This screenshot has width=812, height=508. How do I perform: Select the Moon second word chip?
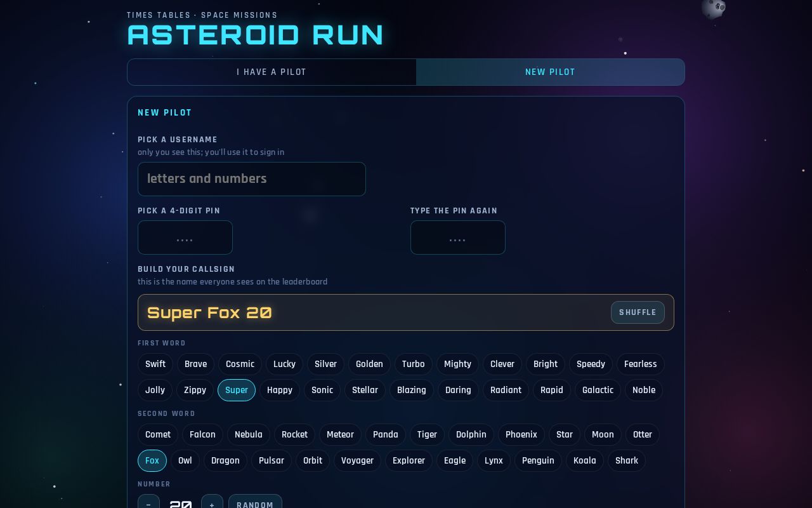coord(603,434)
